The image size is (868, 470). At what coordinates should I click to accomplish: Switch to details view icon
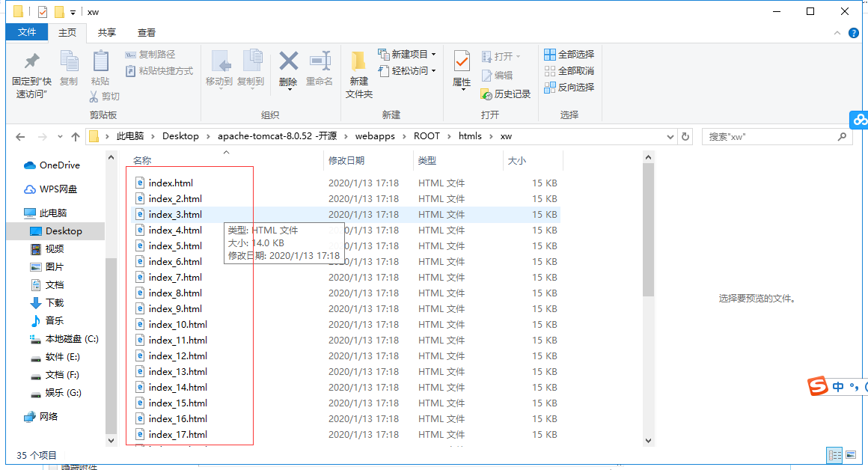[834, 455]
